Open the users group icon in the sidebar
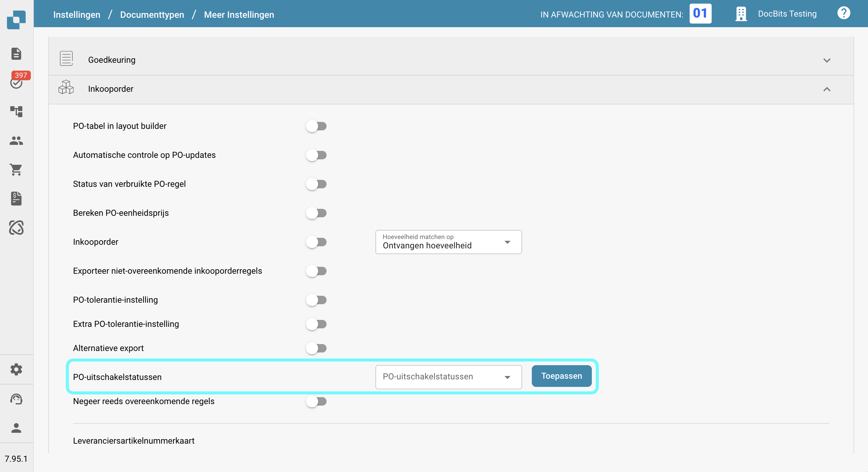 click(x=16, y=141)
